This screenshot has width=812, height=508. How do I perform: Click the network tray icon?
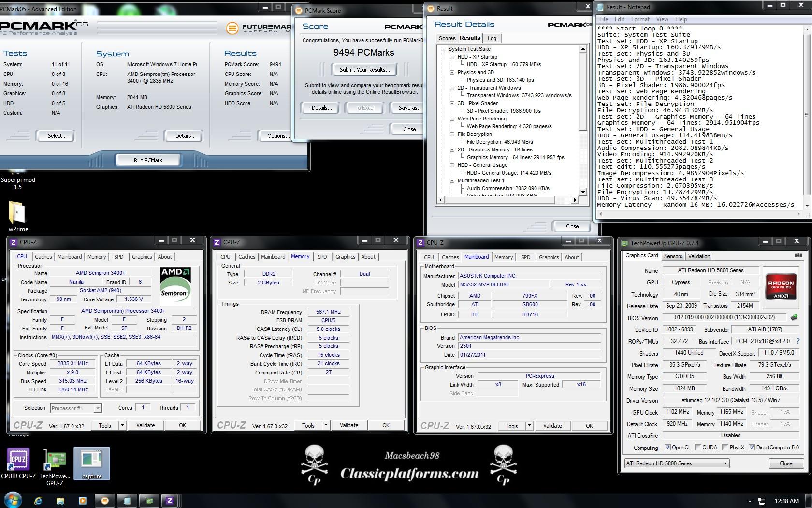[762, 501]
